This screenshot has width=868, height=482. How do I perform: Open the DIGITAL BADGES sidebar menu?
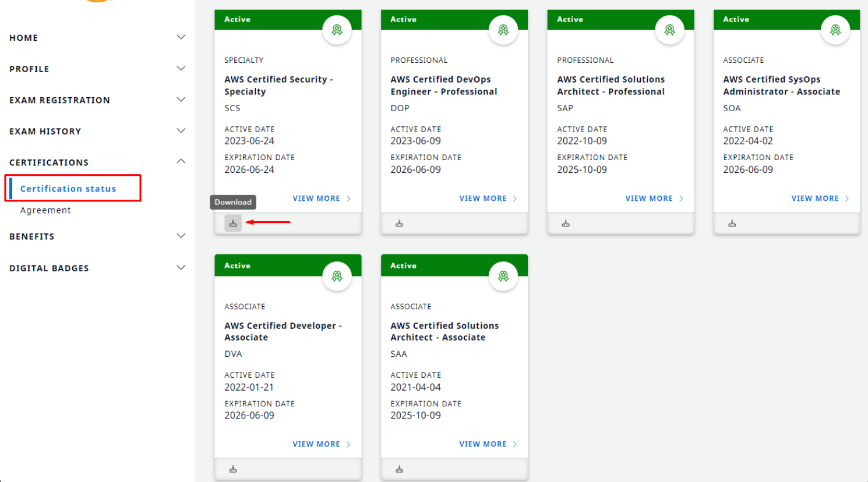49,268
